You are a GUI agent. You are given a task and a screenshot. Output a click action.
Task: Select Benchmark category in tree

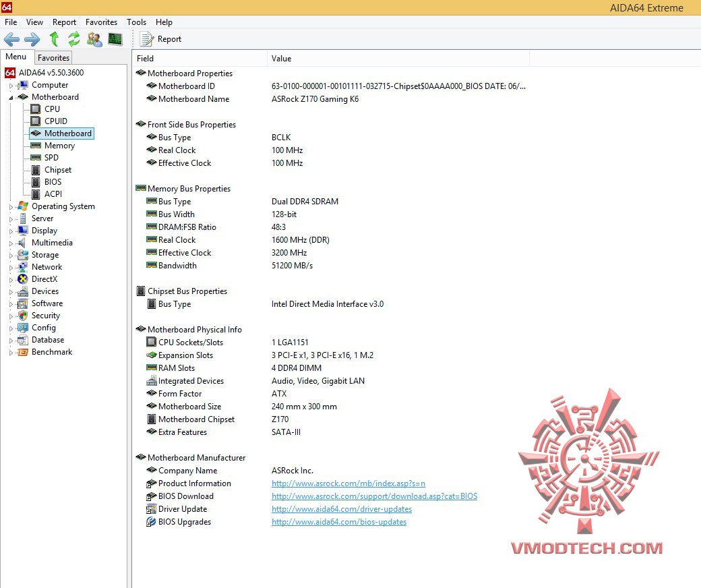point(52,352)
